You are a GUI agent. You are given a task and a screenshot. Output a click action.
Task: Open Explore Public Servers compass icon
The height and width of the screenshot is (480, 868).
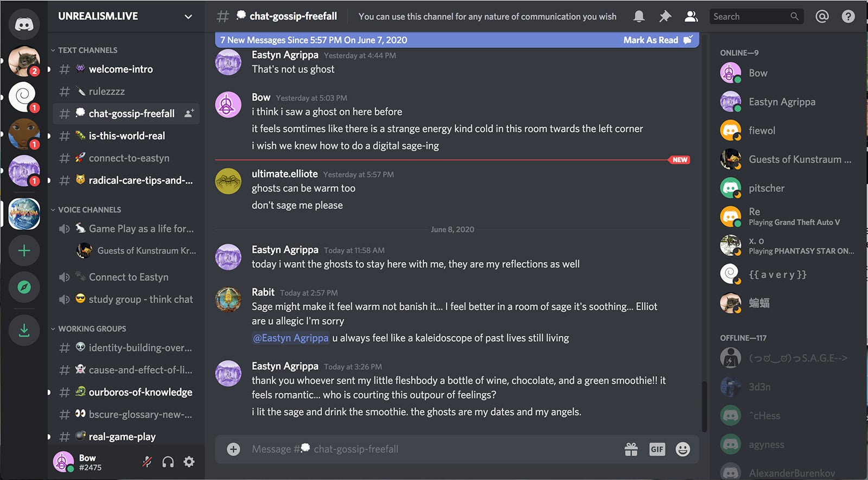point(24,287)
